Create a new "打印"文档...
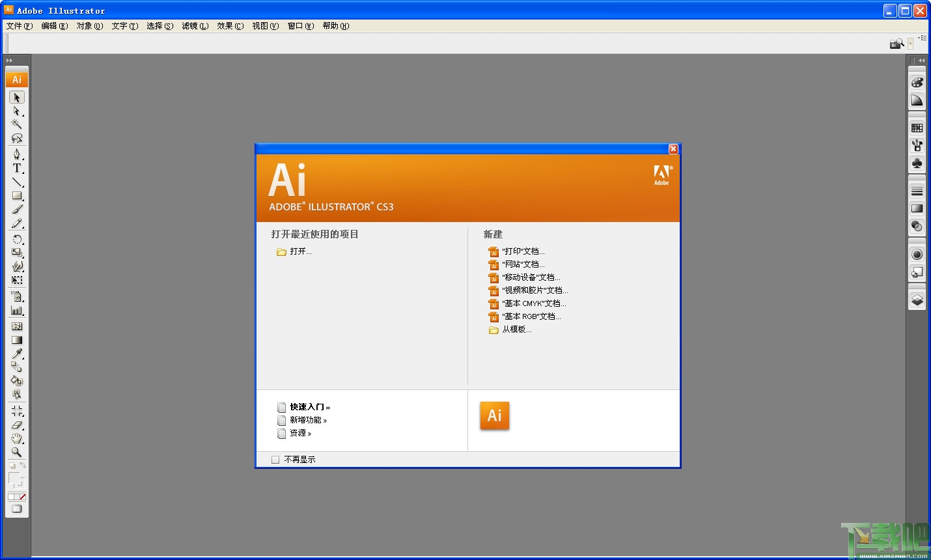 (x=516, y=251)
